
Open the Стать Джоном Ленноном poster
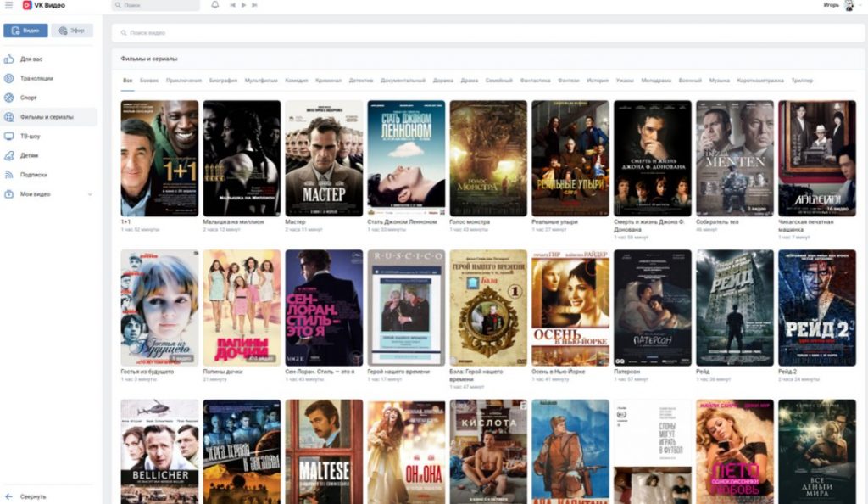(x=406, y=159)
